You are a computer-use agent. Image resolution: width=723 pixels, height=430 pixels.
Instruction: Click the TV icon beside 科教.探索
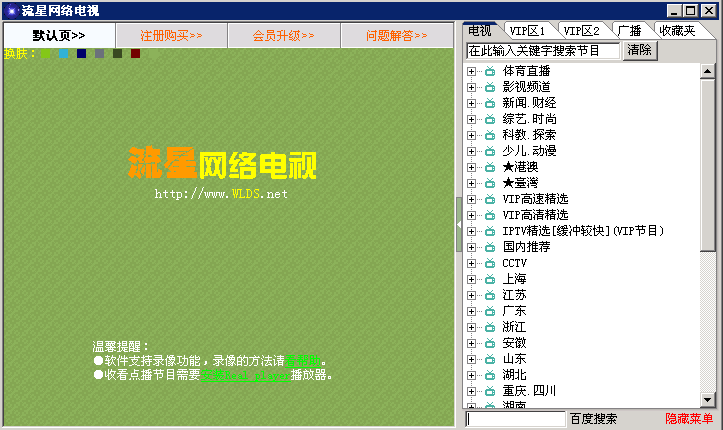click(x=490, y=135)
